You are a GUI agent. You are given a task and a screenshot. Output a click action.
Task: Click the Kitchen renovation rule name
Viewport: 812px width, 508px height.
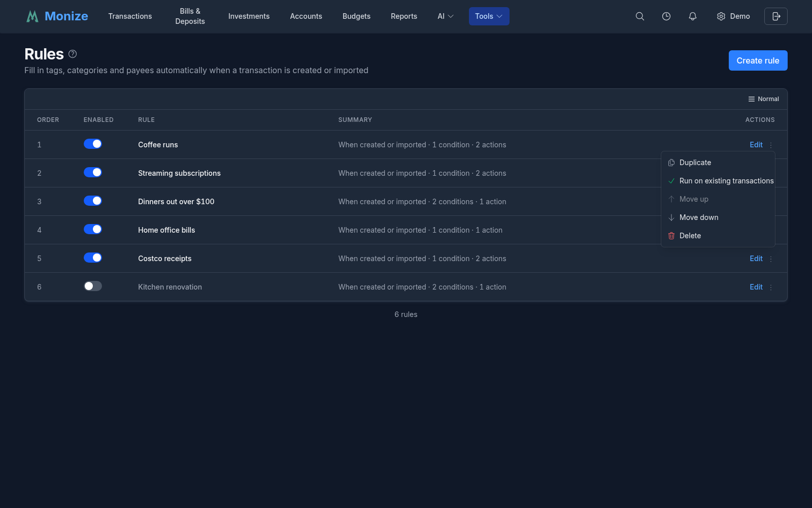coord(170,287)
